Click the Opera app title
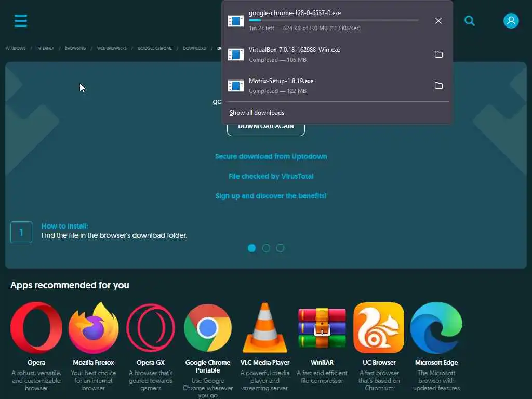The height and width of the screenshot is (399, 532). pos(36,362)
